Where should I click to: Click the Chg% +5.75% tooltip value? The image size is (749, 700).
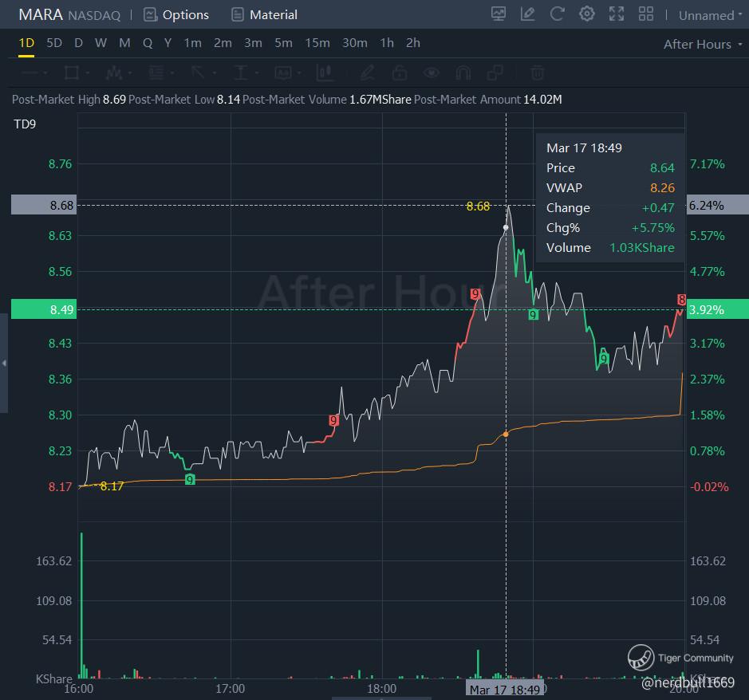(653, 228)
